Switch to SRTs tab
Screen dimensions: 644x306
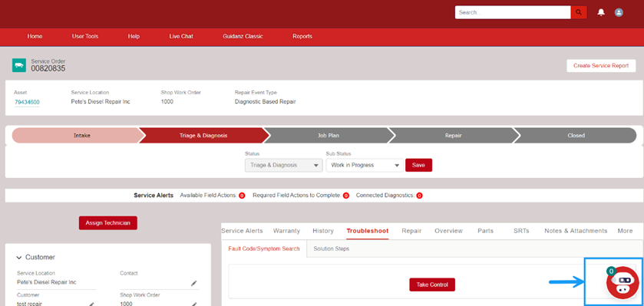521,231
